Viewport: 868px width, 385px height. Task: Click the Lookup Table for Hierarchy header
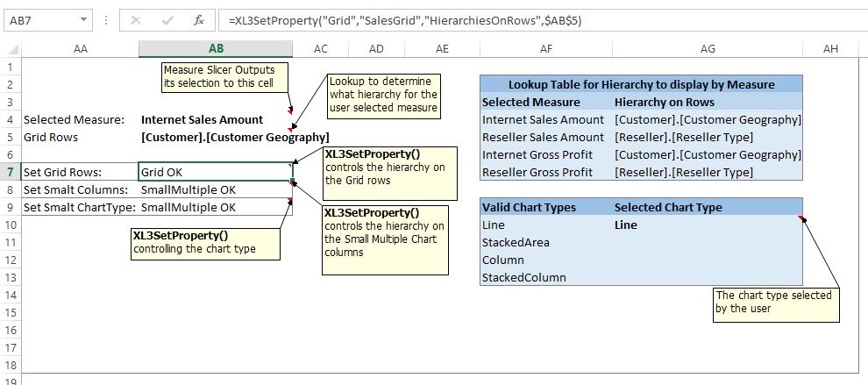(x=641, y=84)
